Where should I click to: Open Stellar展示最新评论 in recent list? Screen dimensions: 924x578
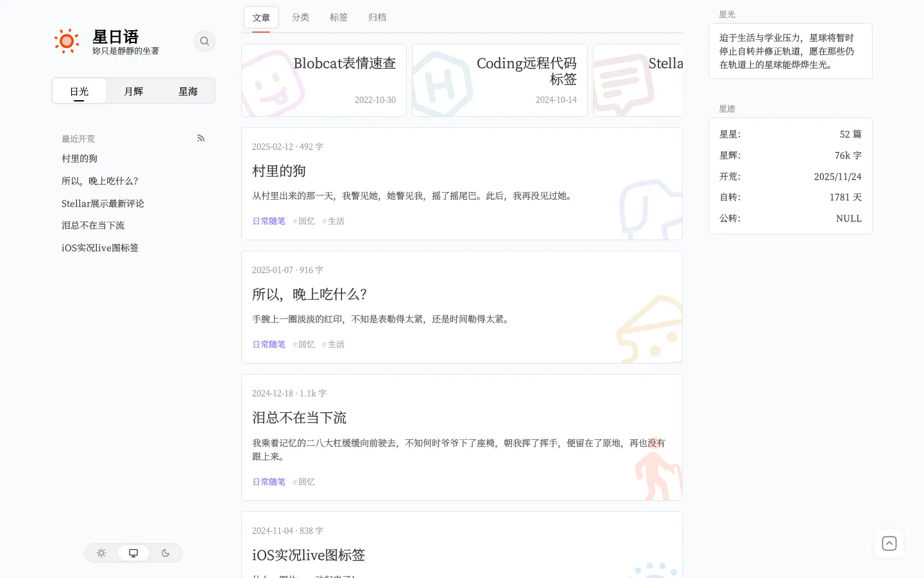coord(103,204)
